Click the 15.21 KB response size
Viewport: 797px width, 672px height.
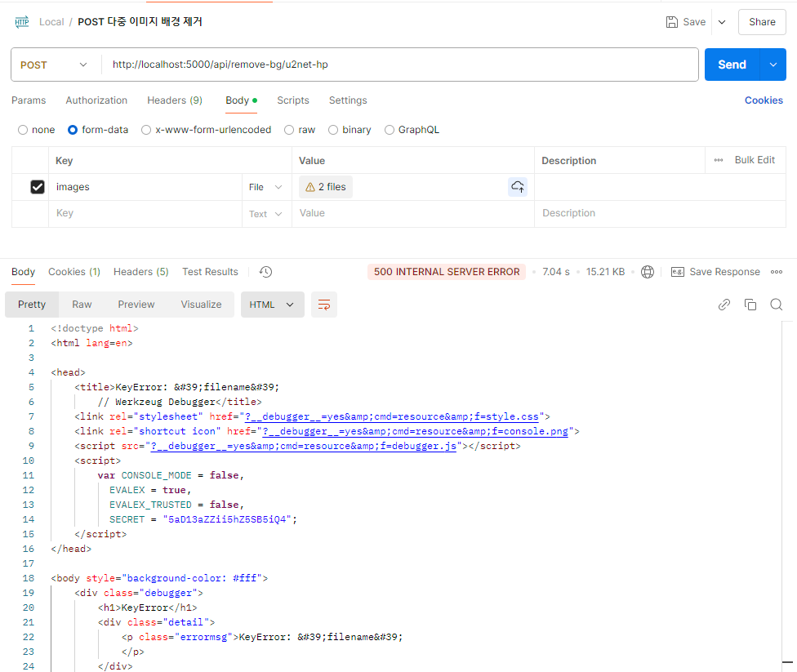point(605,272)
